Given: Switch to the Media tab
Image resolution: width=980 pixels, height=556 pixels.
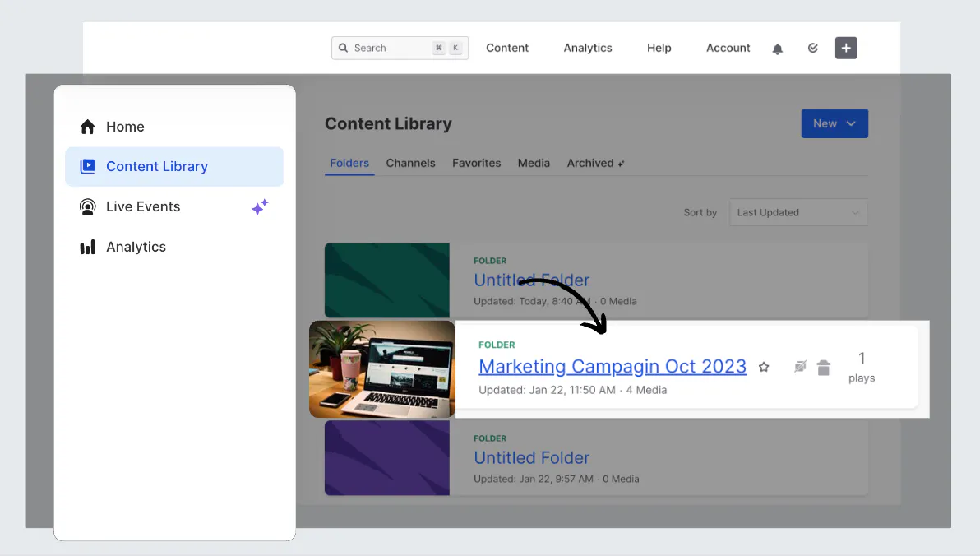Looking at the screenshot, I should click(x=534, y=163).
